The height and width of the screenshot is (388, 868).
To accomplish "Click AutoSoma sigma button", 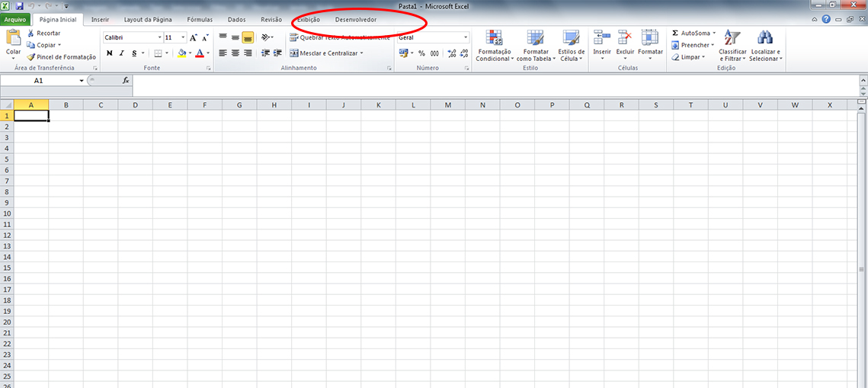I will point(690,34).
